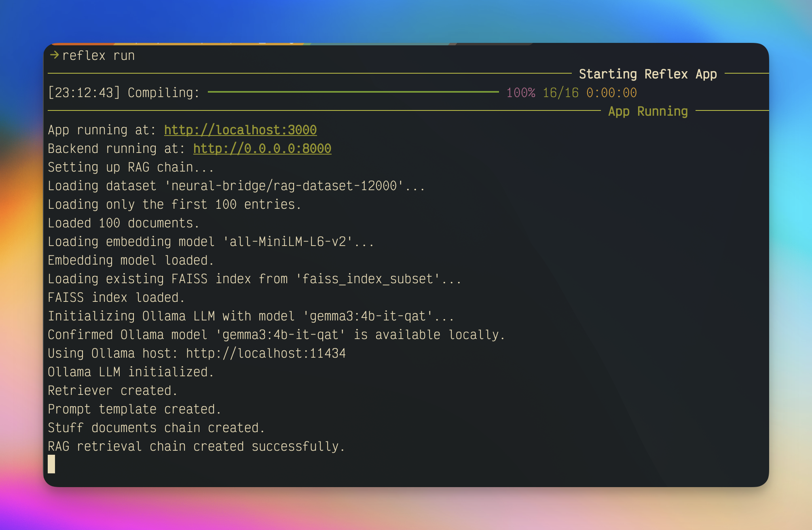This screenshot has width=812, height=530.
Task: Click the green Compiling progress bar
Action: (353, 92)
